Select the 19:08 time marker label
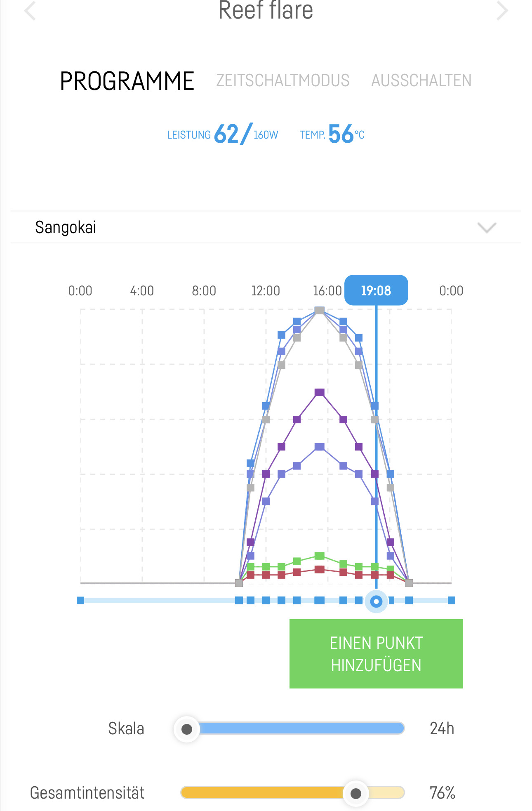The height and width of the screenshot is (811, 532). [x=376, y=290]
